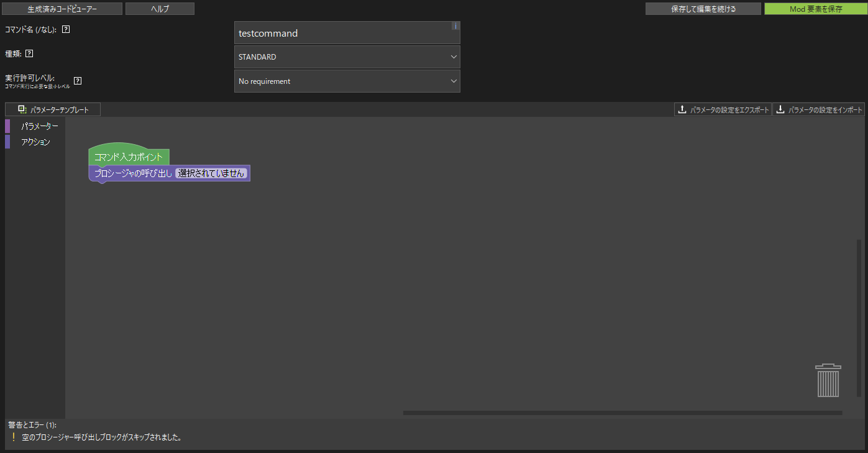
Task: Click the info icon on command name field
Action: [x=455, y=25]
